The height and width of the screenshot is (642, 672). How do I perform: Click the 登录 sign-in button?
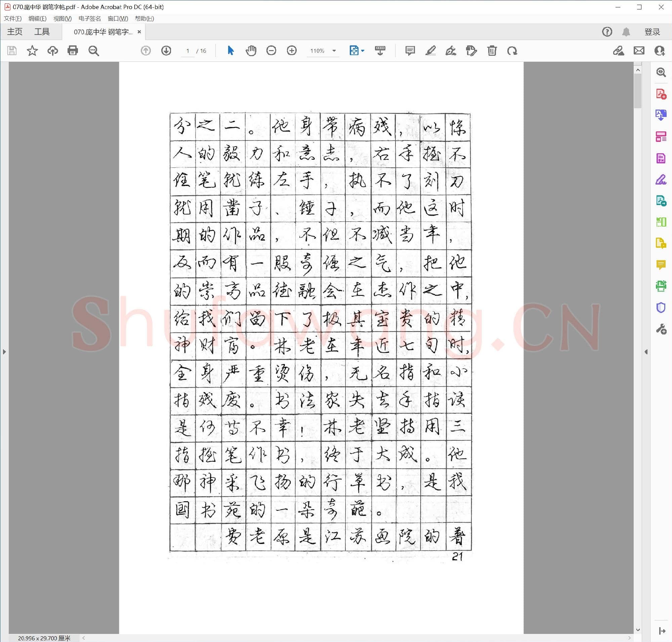[x=652, y=32]
